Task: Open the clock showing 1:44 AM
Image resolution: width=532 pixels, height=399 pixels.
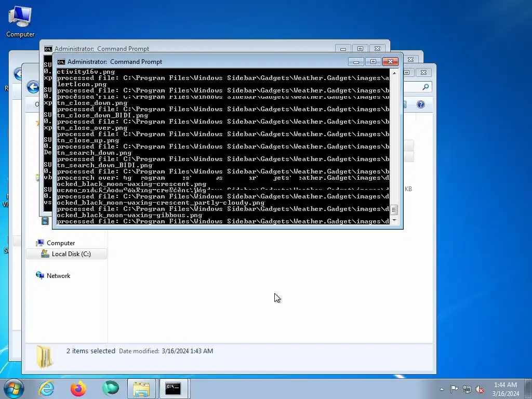Action: (506, 389)
